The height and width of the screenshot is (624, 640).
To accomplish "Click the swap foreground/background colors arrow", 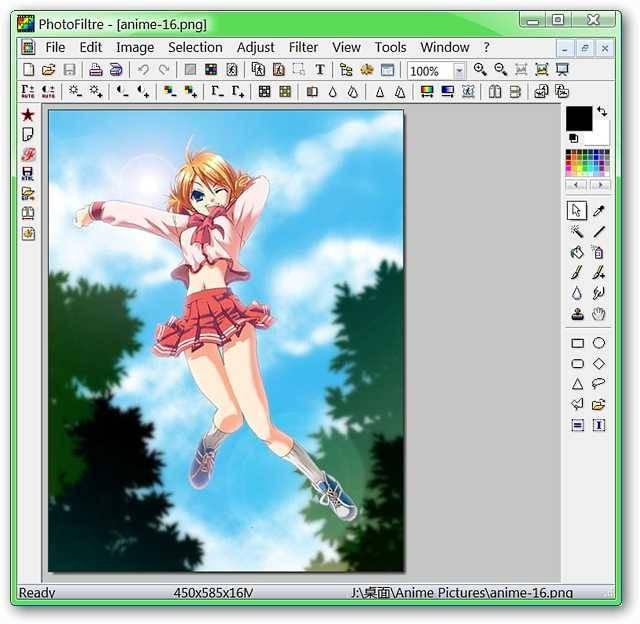I will (x=602, y=111).
